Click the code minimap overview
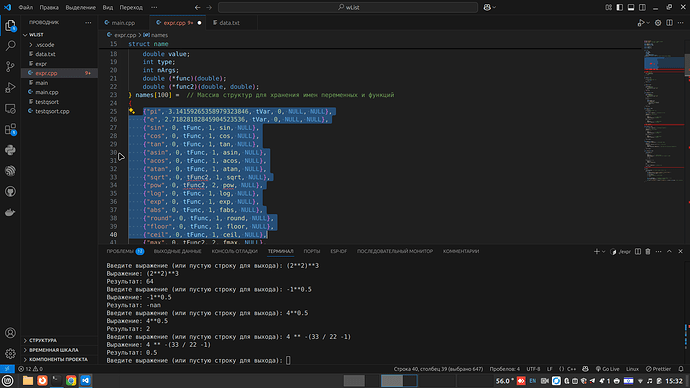This screenshot has width=690, height=388. pos(664,110)
